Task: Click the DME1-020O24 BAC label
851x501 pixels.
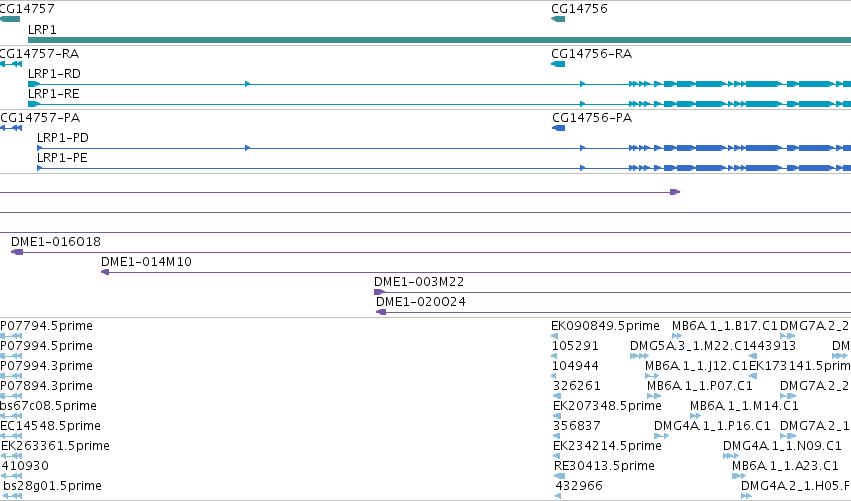Action: coord(421,302)
